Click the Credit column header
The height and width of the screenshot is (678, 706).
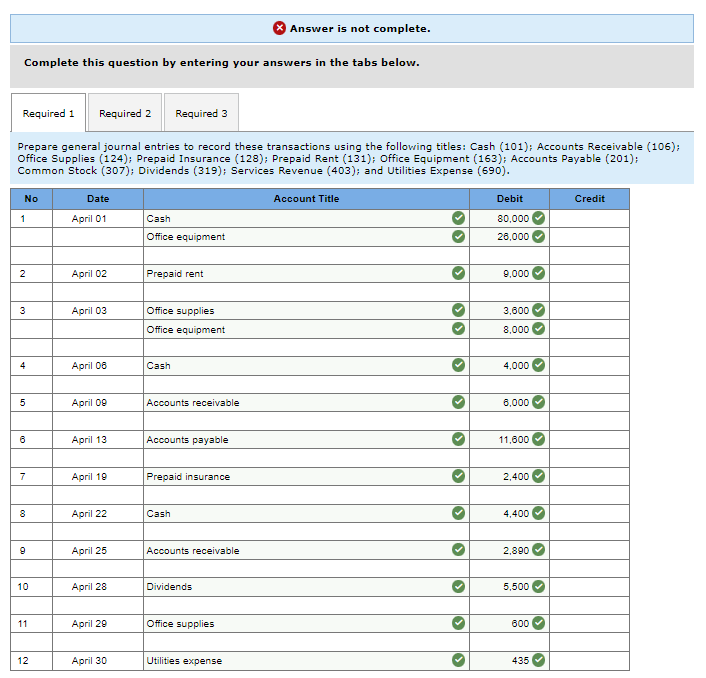tap(589, 199)
